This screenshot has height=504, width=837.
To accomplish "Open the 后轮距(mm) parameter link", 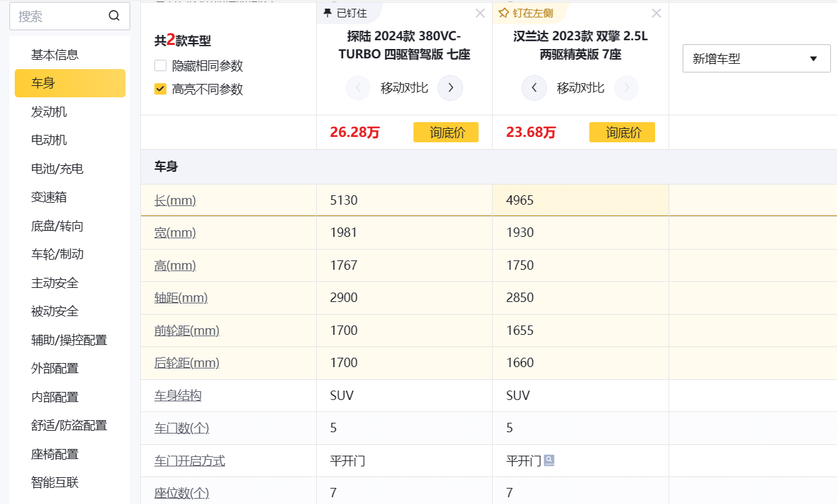I will click(187, 363).
